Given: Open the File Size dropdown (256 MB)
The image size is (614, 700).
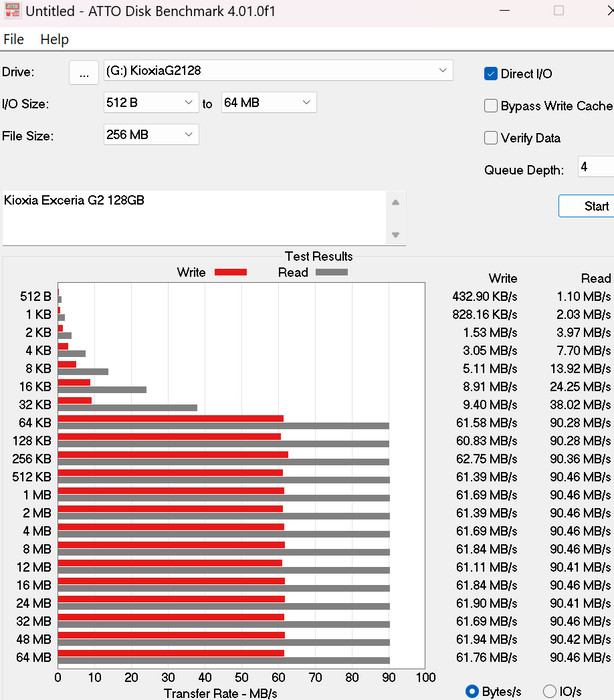Looking at the screenshot, I should (x=151, y=135).
